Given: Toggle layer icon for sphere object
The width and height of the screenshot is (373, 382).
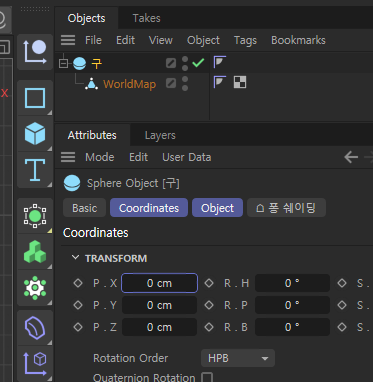Looking at the screenshot, I should (x=171, y=63).
